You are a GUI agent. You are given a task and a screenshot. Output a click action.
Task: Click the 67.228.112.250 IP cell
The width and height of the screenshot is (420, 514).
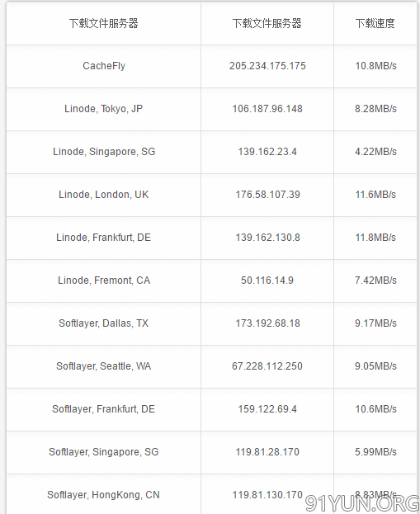click(267, 366)
